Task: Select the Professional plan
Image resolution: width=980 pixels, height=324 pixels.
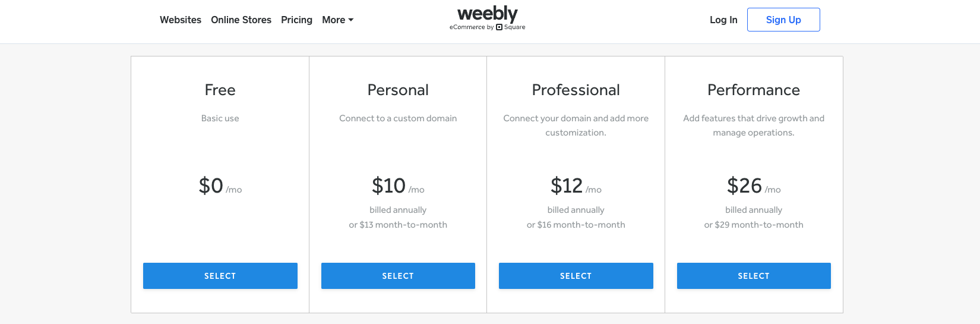Action: coord(576,276)
